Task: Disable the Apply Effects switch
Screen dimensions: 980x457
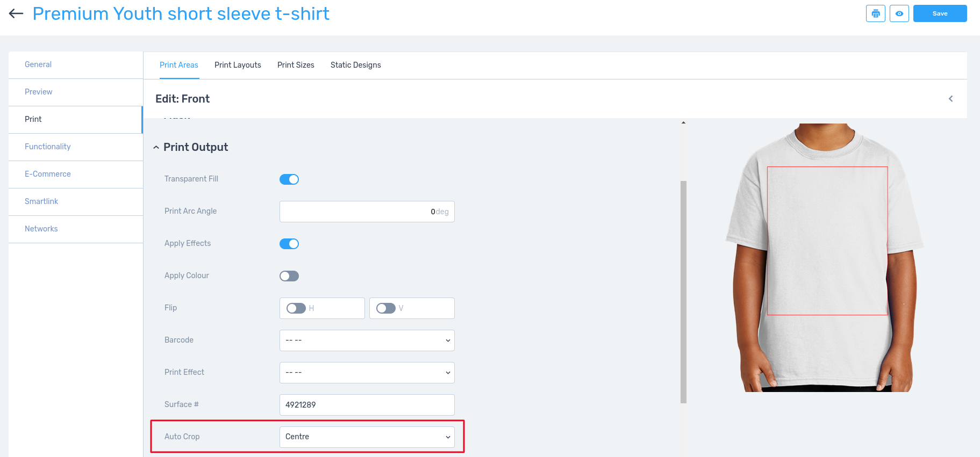Action: point(289,244)
